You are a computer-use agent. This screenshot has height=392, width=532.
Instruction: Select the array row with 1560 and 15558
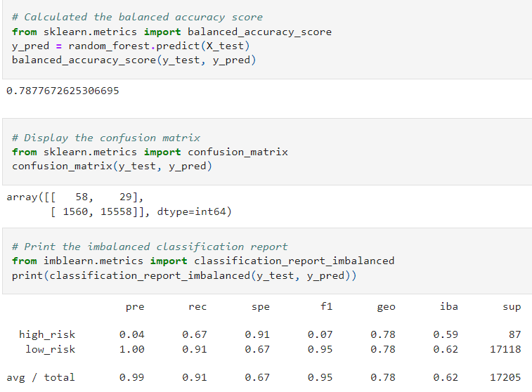[x=141, y=212]
